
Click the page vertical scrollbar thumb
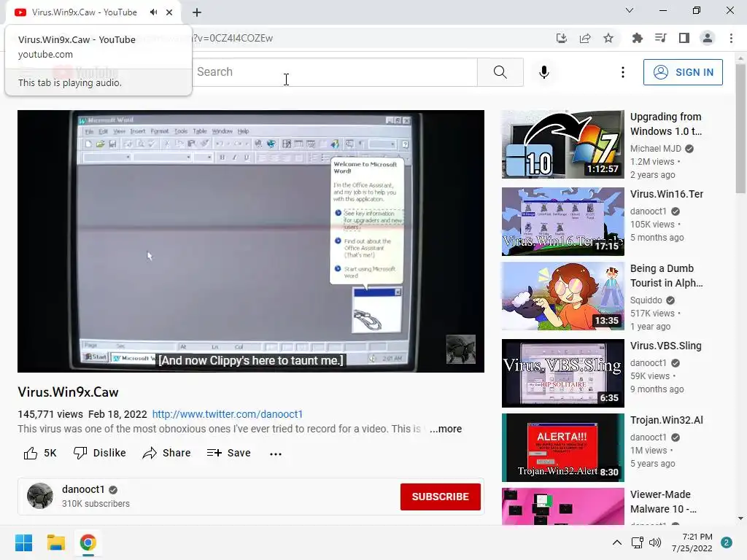point(740,128)
